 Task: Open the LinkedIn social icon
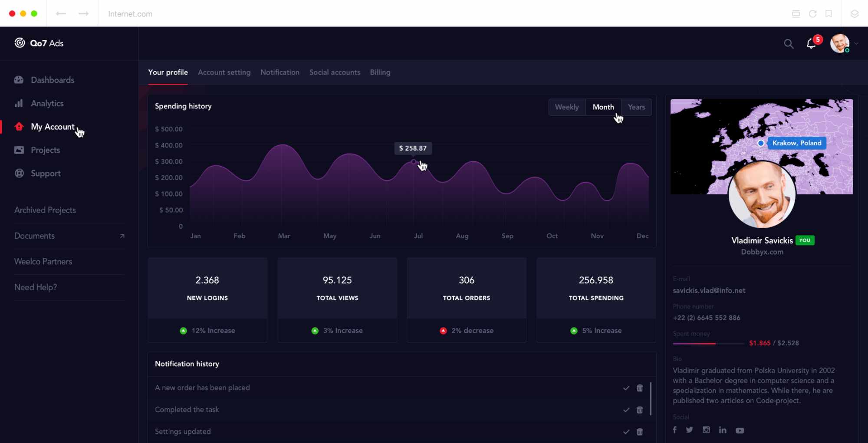click(723, 430)
